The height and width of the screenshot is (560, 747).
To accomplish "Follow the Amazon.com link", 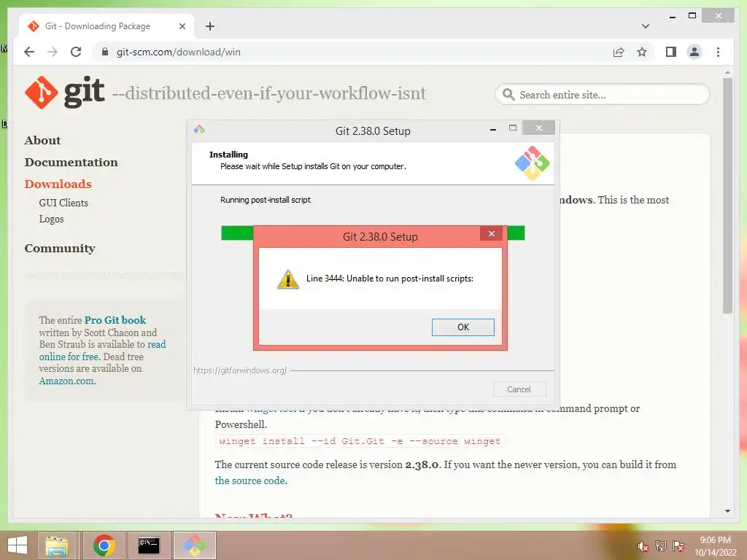I will [x=66, y=381].
